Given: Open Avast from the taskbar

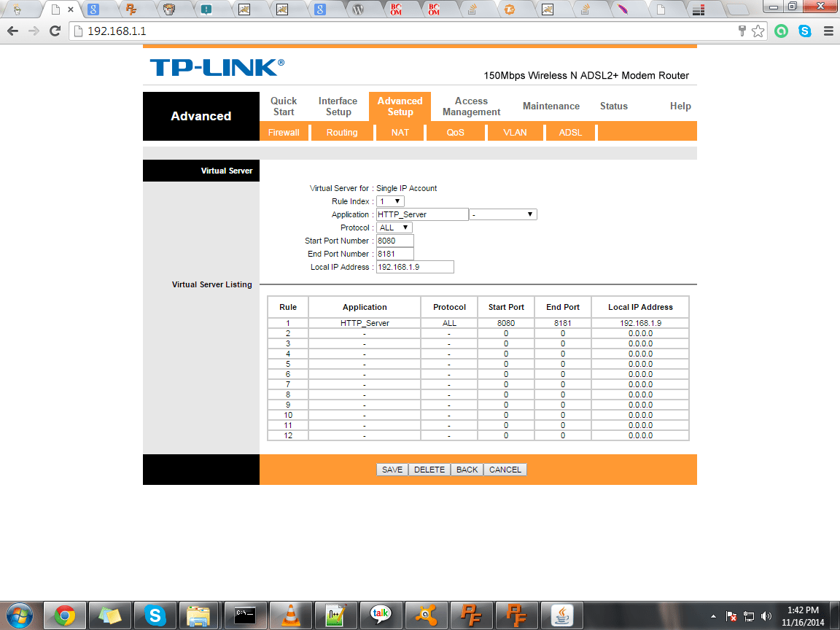Looking at the screenshot, I should pyautogui.click(x=426, y=615).
